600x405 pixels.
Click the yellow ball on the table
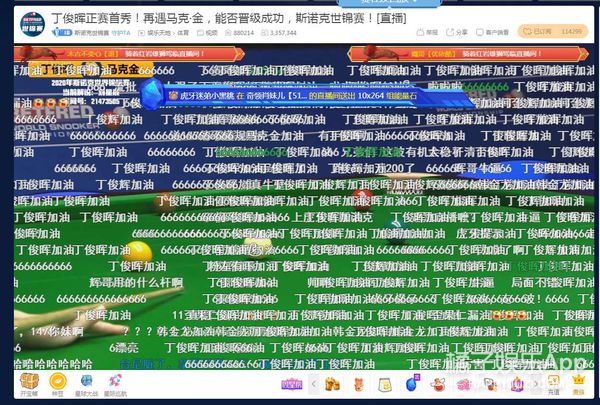[x=138, y=251]
